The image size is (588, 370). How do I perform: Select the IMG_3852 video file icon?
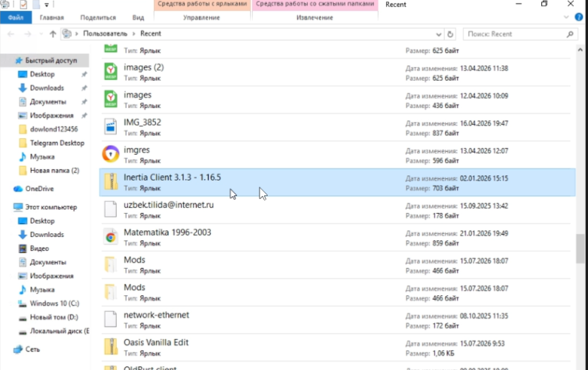coord(111,127)
